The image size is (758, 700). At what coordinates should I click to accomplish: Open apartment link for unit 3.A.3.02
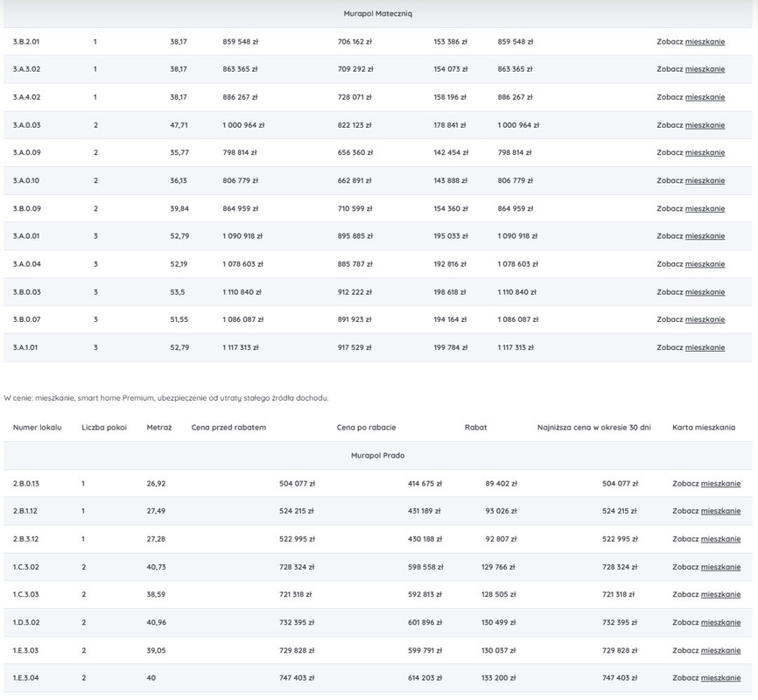(x=705, y=69)
